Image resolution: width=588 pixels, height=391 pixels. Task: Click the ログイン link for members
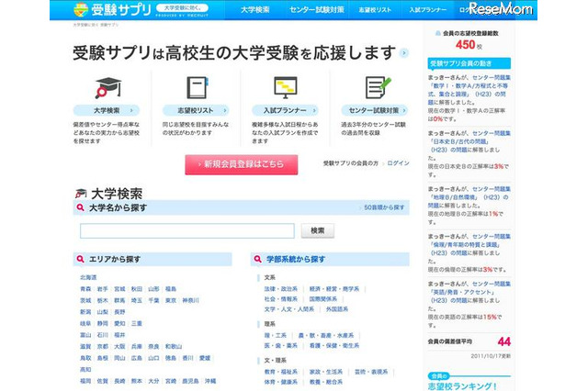point(398,163)
